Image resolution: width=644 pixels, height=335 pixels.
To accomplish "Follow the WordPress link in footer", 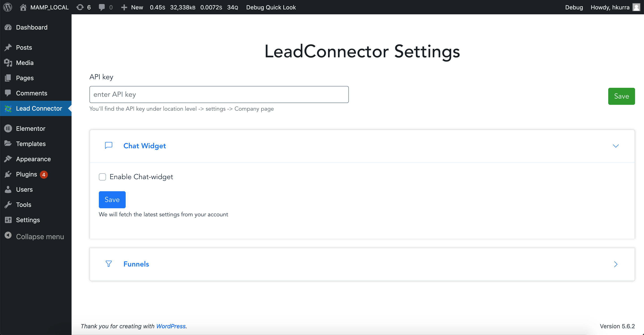I will (x=171, y=326).
